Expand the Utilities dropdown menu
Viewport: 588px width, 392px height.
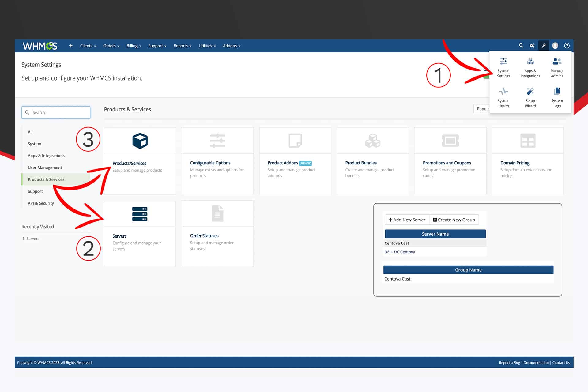point(207,46)
